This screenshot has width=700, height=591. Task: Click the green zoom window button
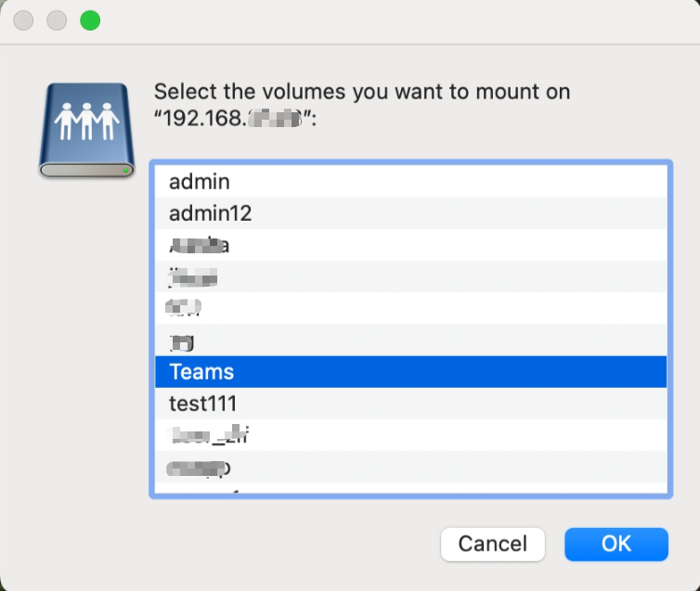[x=90, y=20]
